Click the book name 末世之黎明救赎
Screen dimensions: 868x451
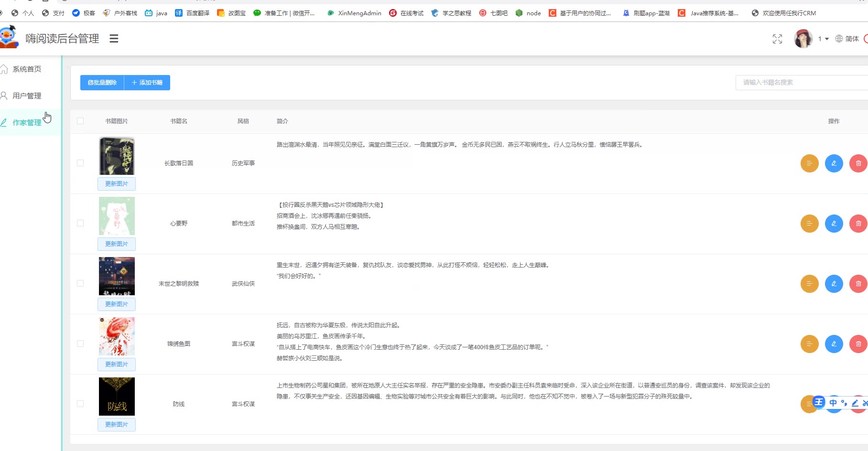point(179,284)
